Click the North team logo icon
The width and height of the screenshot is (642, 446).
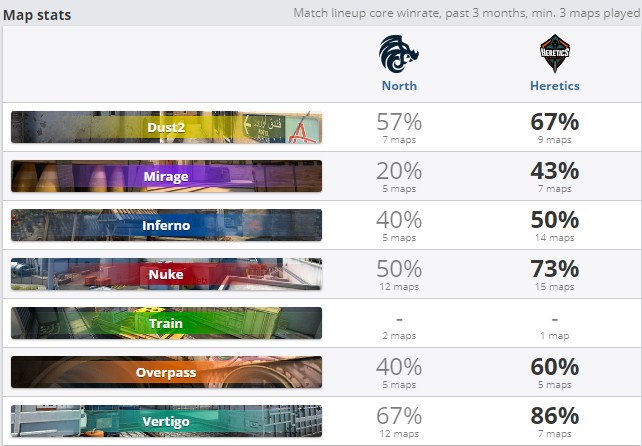(x=399, y=53)
